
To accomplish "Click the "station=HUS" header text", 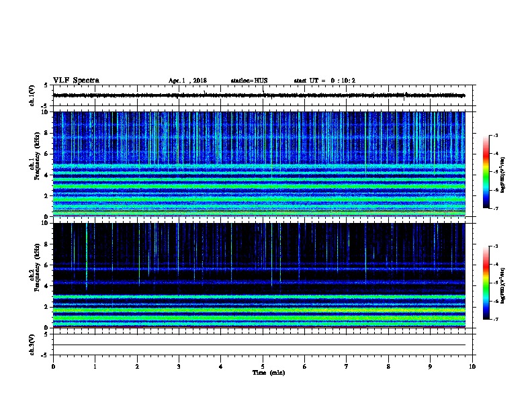I will [x=249, y=81].
